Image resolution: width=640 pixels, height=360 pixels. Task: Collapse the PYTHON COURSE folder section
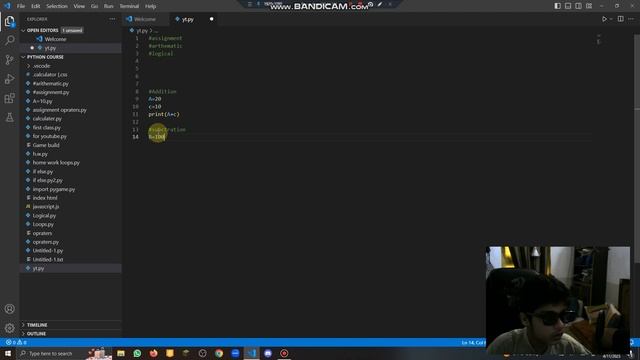(x=23, y=57)
